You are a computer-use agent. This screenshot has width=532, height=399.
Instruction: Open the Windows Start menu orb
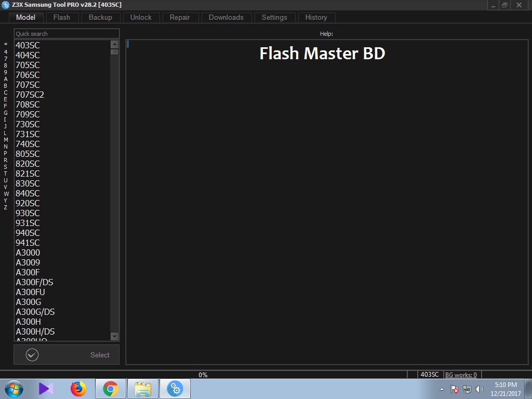click(x=14, y=389)
